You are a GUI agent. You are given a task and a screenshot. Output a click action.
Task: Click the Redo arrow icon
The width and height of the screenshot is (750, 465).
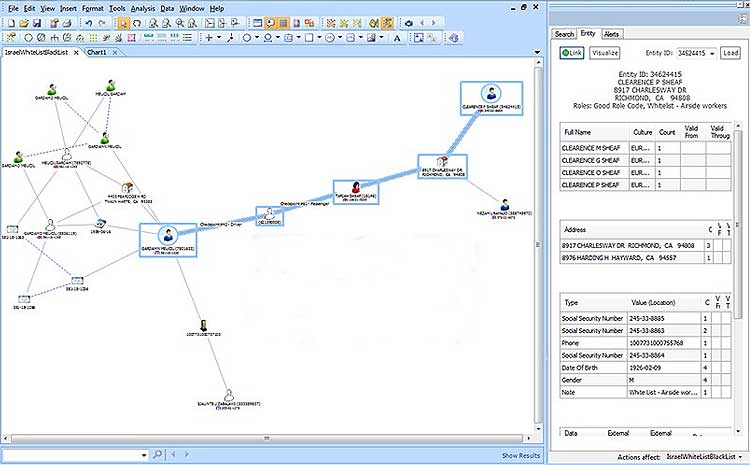pyautogui.click(x=102, y=23)
